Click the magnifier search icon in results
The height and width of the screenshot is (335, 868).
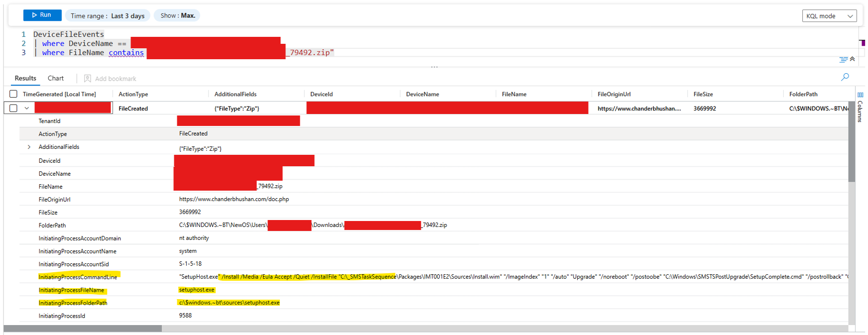point(845,77)
